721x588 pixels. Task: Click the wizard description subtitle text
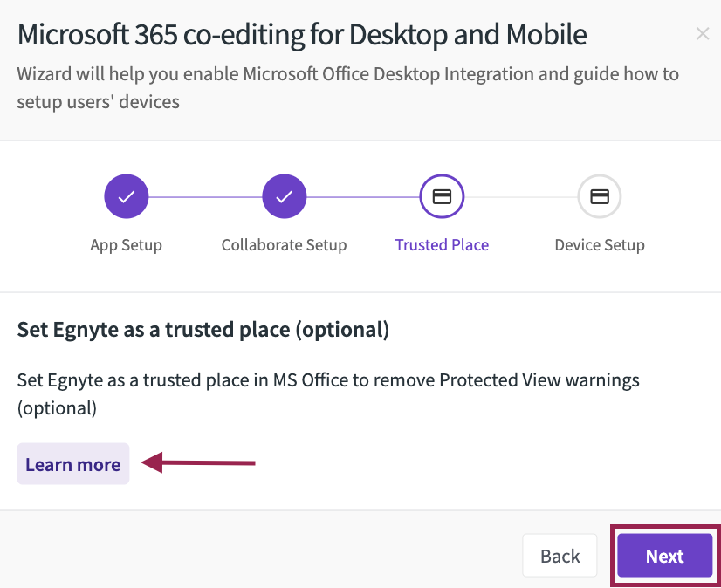(348, 87)
